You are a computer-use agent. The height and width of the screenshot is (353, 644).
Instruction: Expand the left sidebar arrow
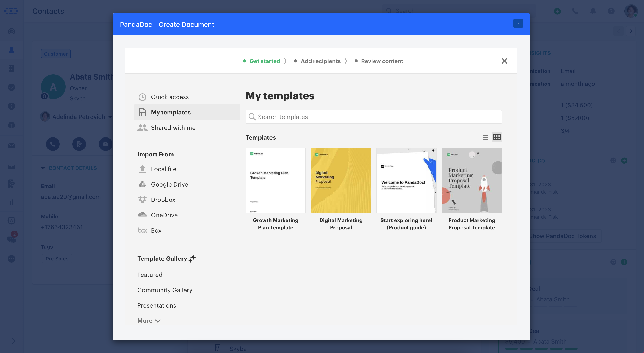pyautogui.click(x=11, y=341)
